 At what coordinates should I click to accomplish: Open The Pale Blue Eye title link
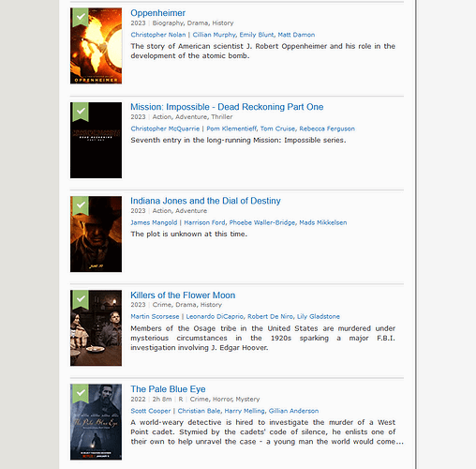pos(168,389)
